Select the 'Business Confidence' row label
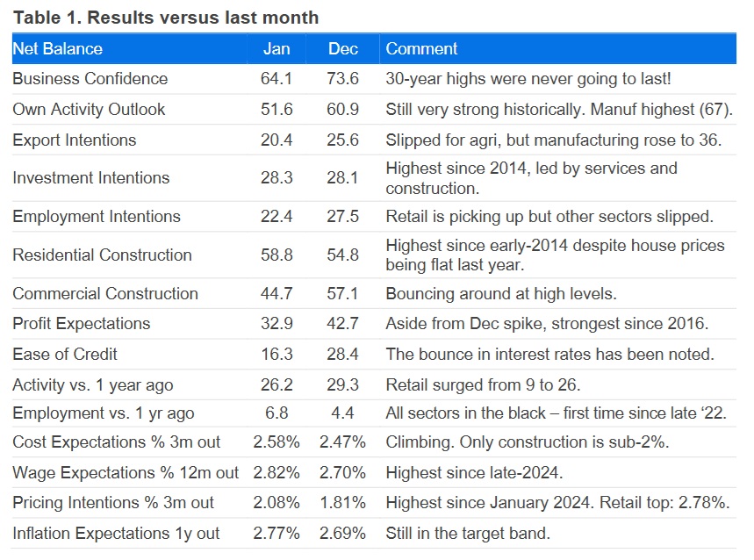This screenshot has height=560, width=754. (x=90, y=79)
